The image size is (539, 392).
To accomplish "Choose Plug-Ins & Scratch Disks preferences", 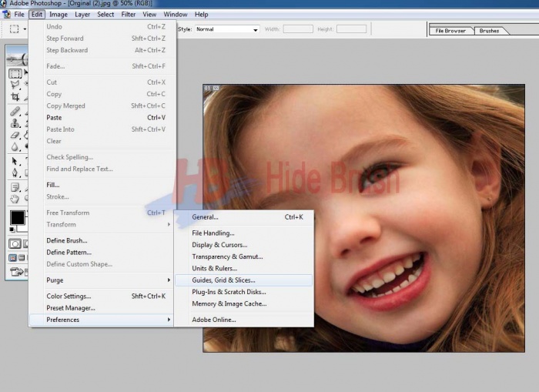I will click(x=244, y=292).
